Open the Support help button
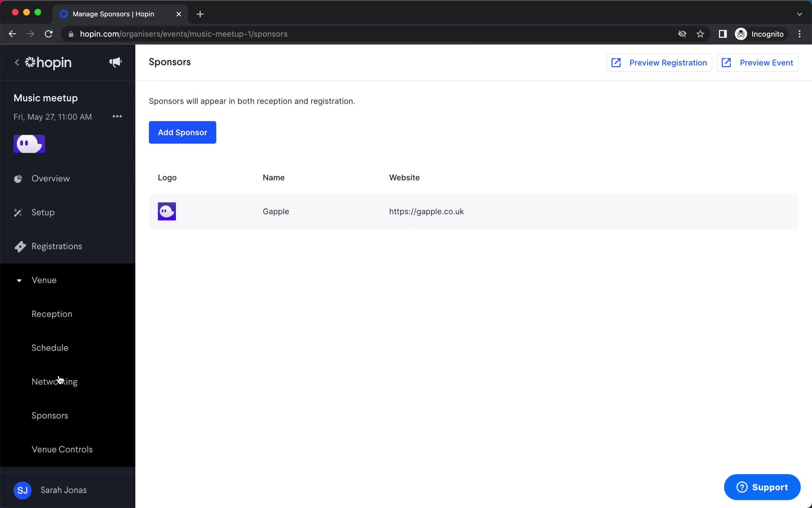 (762, 487)
